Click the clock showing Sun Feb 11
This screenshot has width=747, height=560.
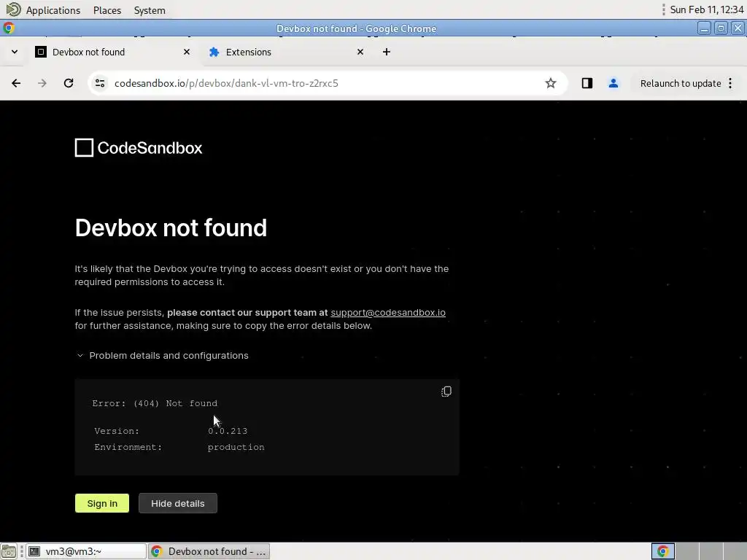click(x=706, y=10)
